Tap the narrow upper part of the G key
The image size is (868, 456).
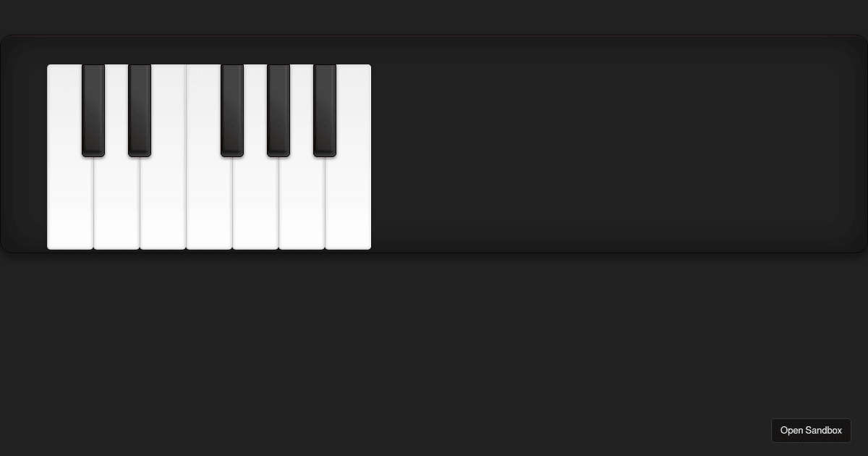[255, 109]
